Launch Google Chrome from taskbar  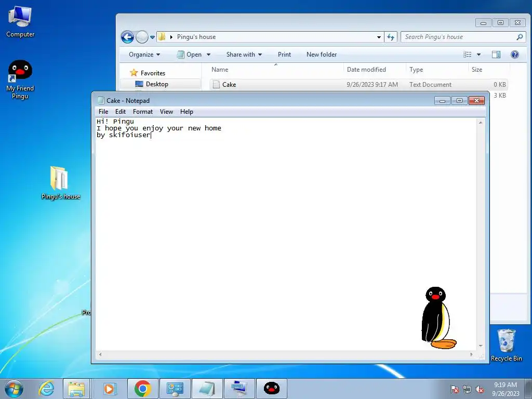[143, 389]
